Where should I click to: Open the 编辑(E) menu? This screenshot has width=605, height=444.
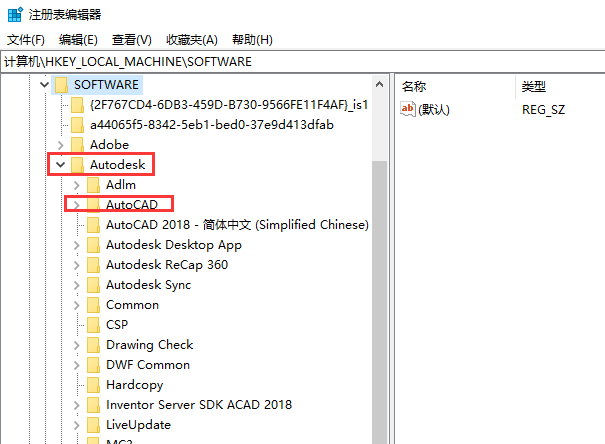click(78, 40)
